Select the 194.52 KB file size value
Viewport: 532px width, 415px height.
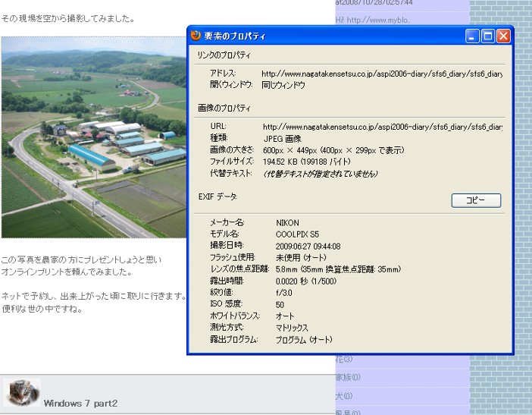tap(307, 162)
